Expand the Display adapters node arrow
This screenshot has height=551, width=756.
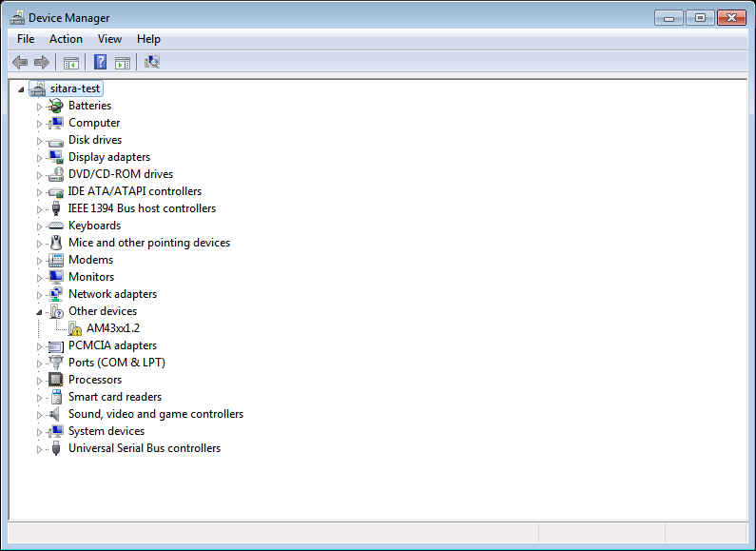tap(40, 158)
